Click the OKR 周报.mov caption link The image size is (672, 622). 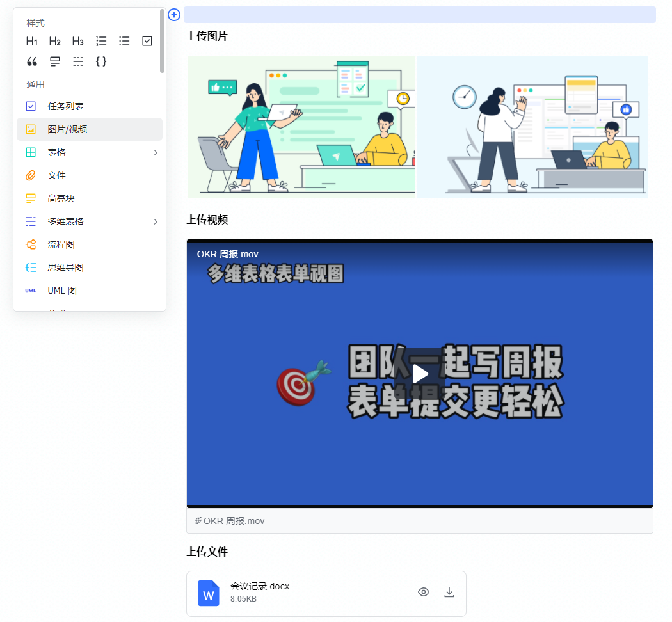234,521
